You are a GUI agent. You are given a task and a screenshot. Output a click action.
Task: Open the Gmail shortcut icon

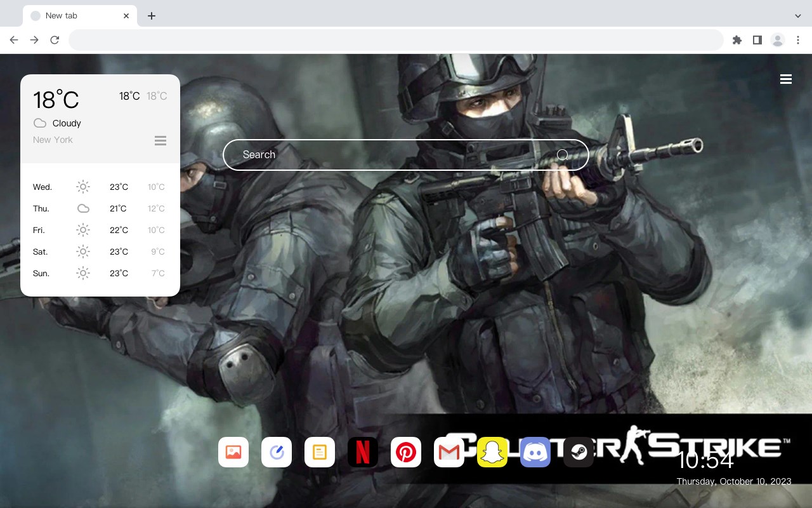click(x=449, y=452)
